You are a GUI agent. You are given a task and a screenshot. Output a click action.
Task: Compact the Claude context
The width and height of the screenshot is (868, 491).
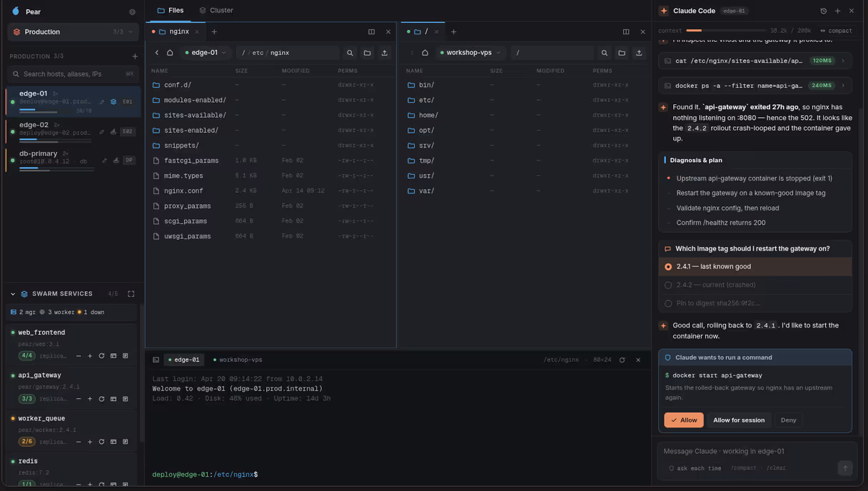tap(836, 31)
